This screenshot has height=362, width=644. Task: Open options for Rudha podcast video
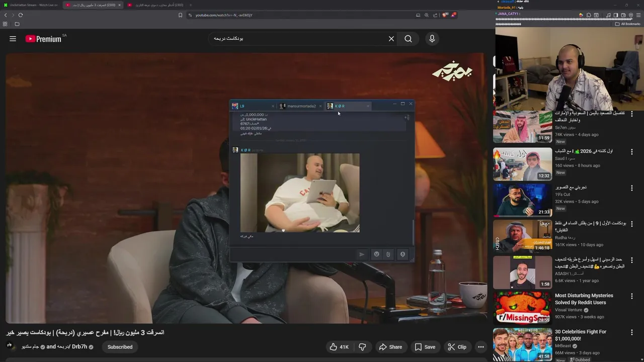pos(632,224)
